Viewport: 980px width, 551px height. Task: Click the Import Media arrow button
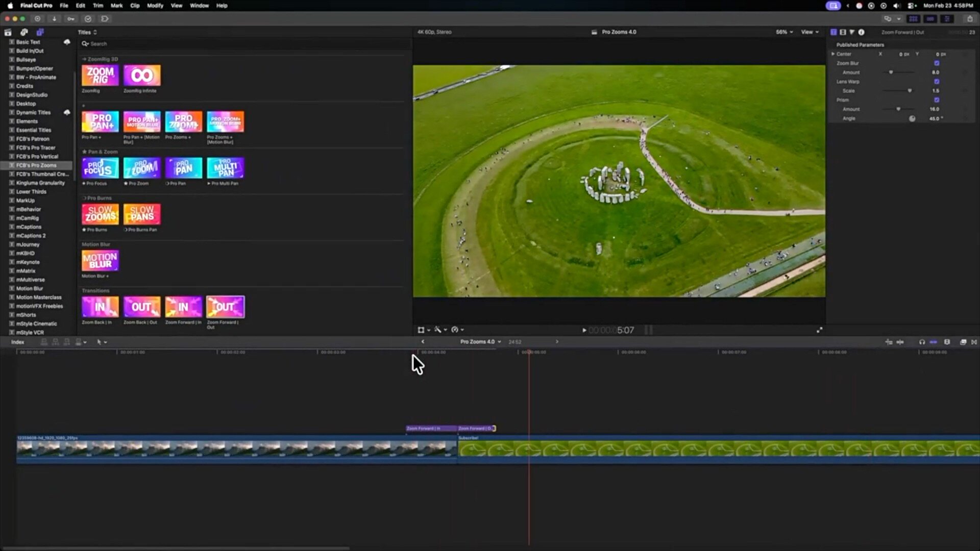tap(54, 19)
